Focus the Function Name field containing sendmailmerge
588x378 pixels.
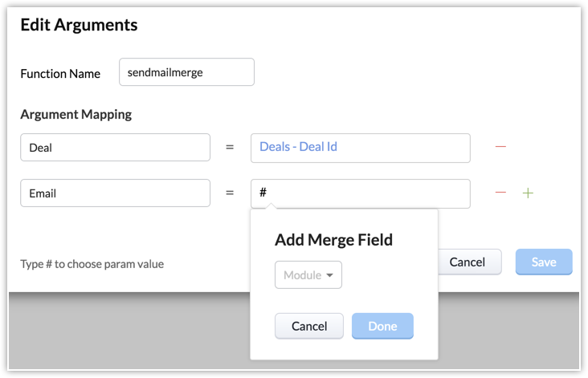tap(186, 72)
